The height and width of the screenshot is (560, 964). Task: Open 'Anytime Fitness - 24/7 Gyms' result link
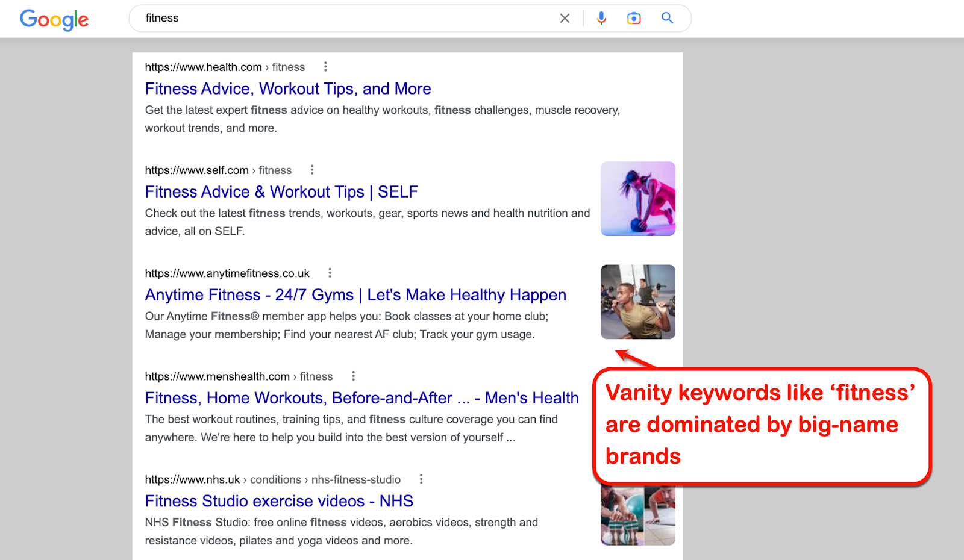point(355,294)
